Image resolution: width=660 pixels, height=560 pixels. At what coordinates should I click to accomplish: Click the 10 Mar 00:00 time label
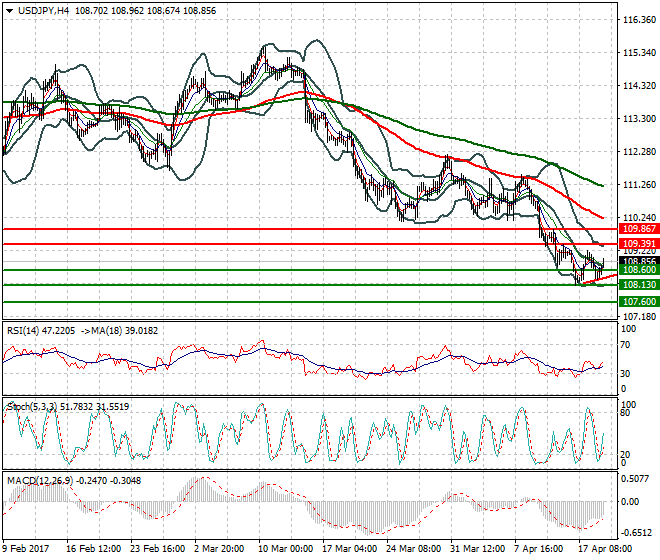[285, 549]
